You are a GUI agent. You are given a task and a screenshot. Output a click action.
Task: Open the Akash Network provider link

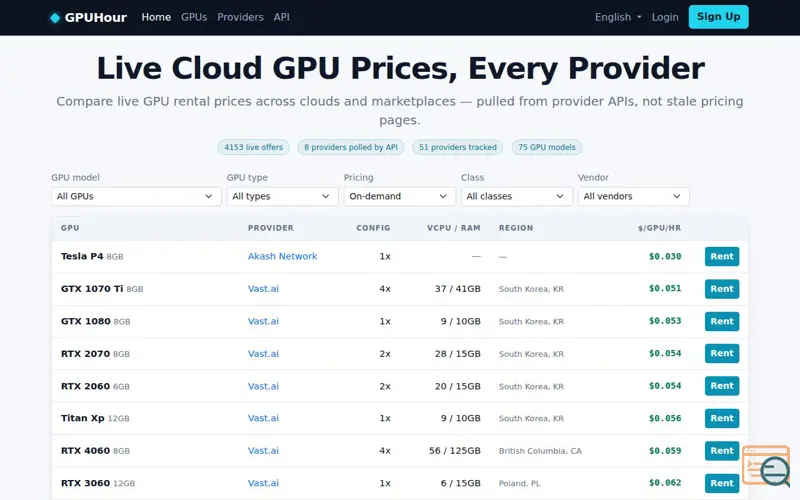click(283, 256)
